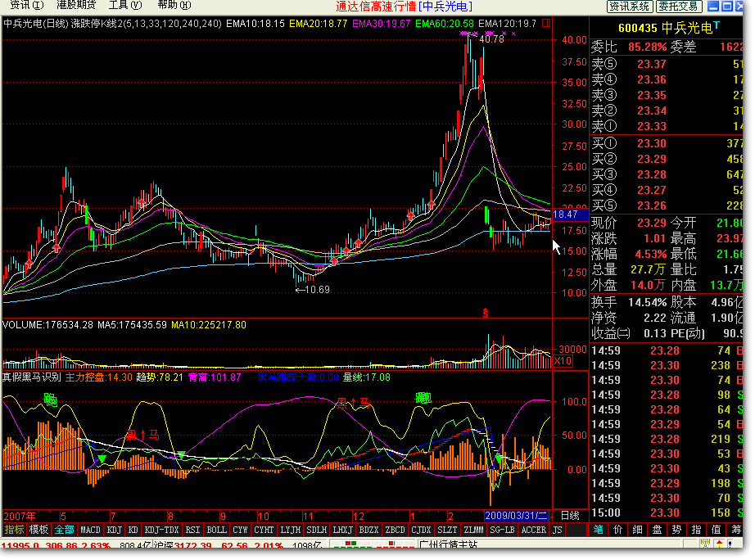Image resolution: width=755 pixels, height=560 pixels.
Task: Click the red S marker below the price chart
Action: pyautogui.click(x=486, y=313)
